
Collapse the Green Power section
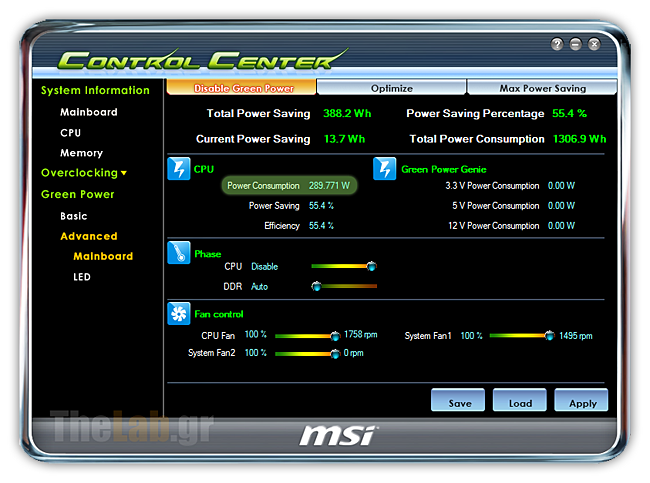78,194
